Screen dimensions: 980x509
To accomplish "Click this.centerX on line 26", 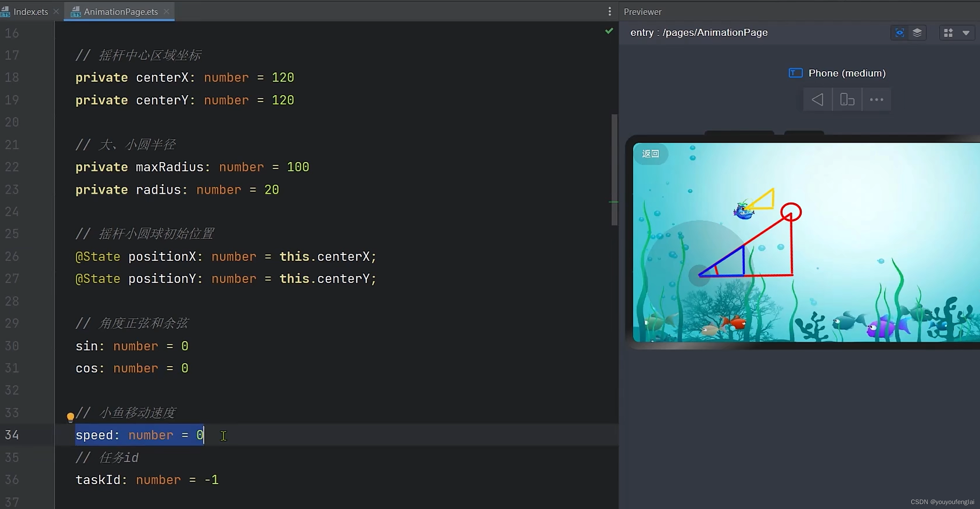I will (325, 257).
